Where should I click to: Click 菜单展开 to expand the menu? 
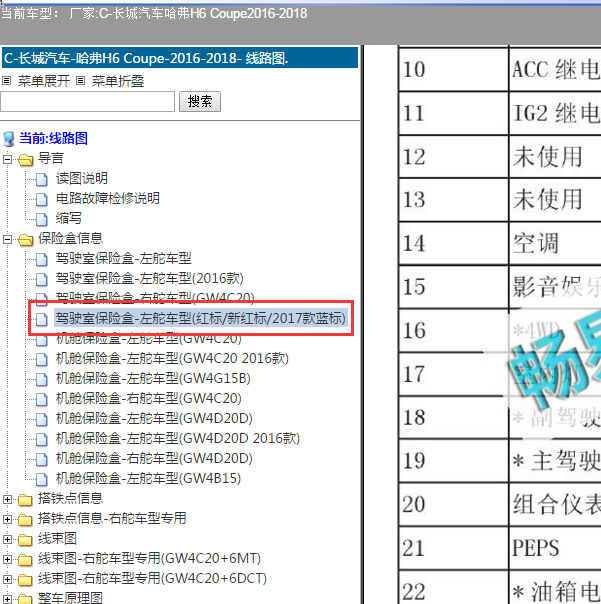44,81
